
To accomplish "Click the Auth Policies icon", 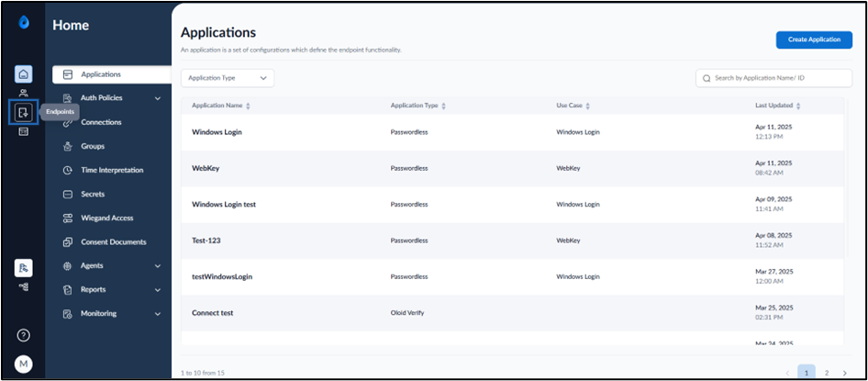I will pyautogui.click(x=68, y=98).
